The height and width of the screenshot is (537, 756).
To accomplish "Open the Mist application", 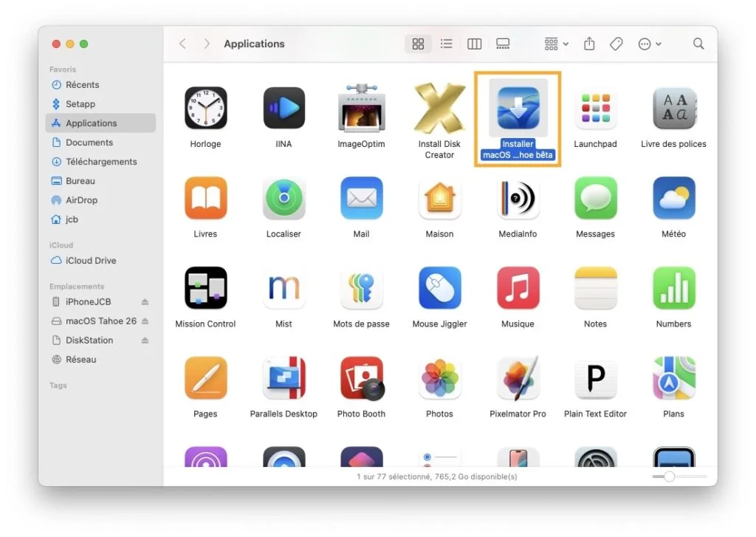I will [x=283, y=288].
